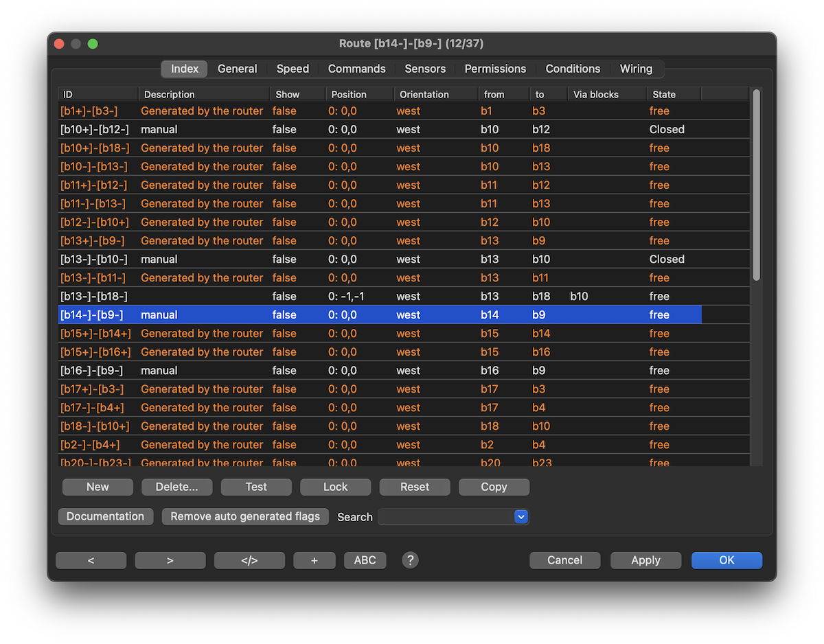This screenshot has height=644, width=824.
Task: Switch to the General tab
Action: click(x=237, y=69)
